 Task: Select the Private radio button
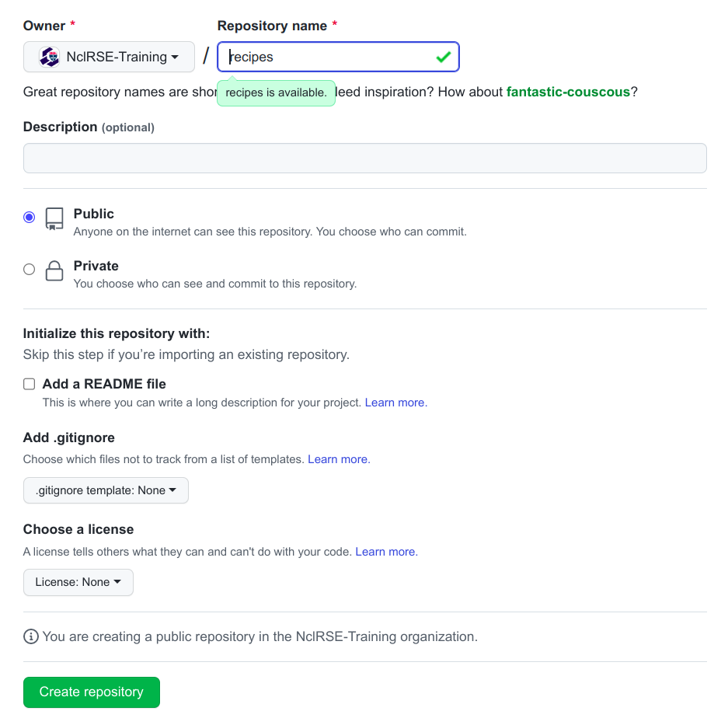(29, 269)
